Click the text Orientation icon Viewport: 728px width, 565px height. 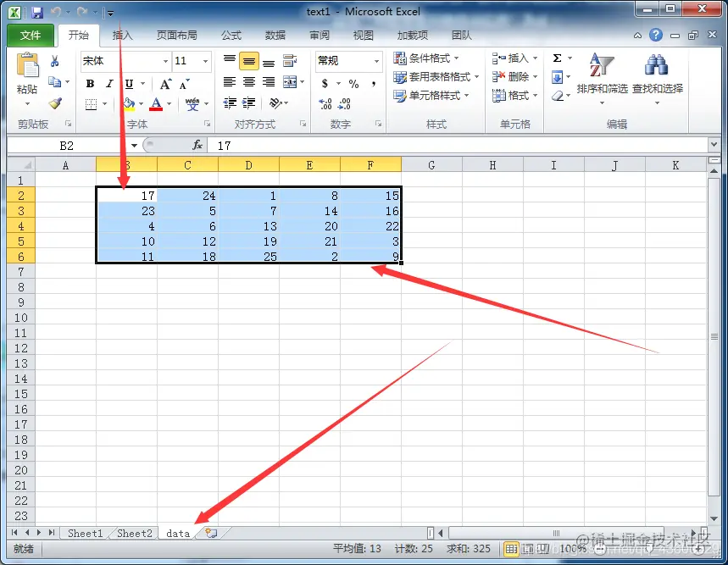275,103
